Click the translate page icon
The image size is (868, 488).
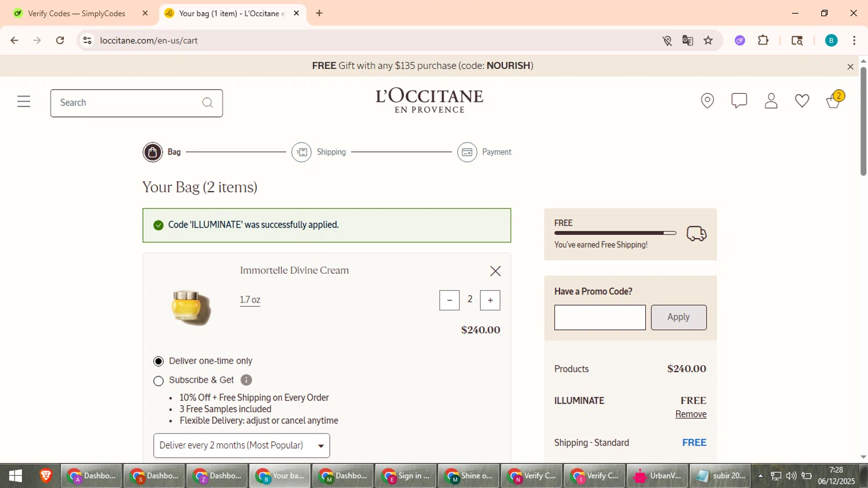(x=687, y=41)
